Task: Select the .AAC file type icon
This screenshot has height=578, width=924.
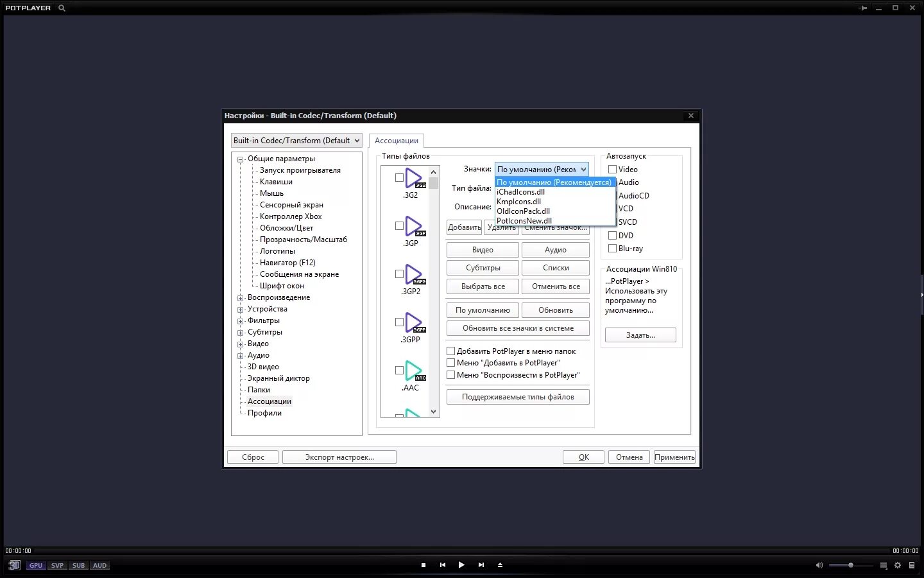Action: (x=414, y=371)
